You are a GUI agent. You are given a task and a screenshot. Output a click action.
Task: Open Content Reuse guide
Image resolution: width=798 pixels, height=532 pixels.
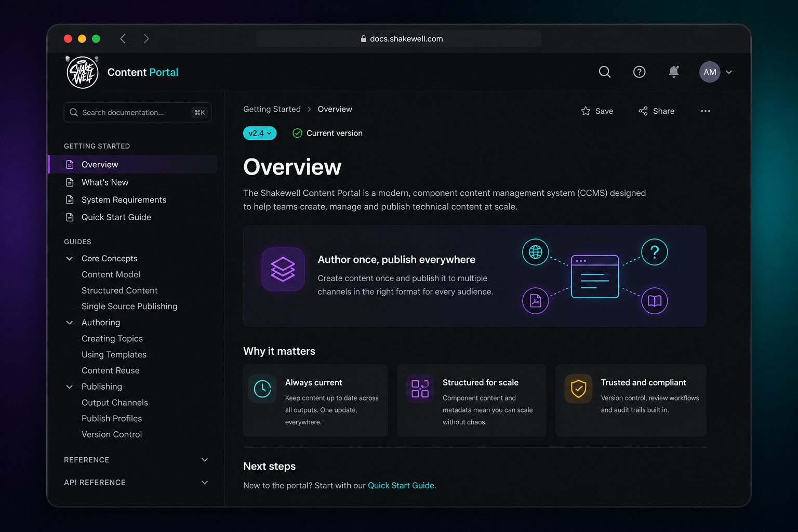(x=110, y=370)
